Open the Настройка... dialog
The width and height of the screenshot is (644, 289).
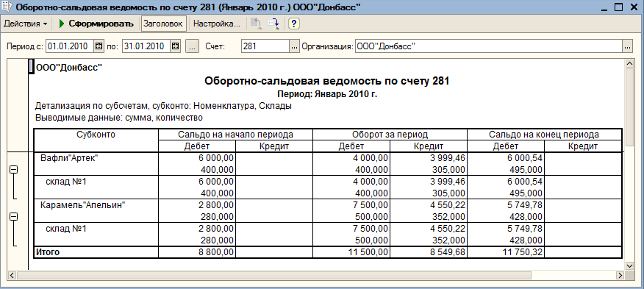pos(216,24)
